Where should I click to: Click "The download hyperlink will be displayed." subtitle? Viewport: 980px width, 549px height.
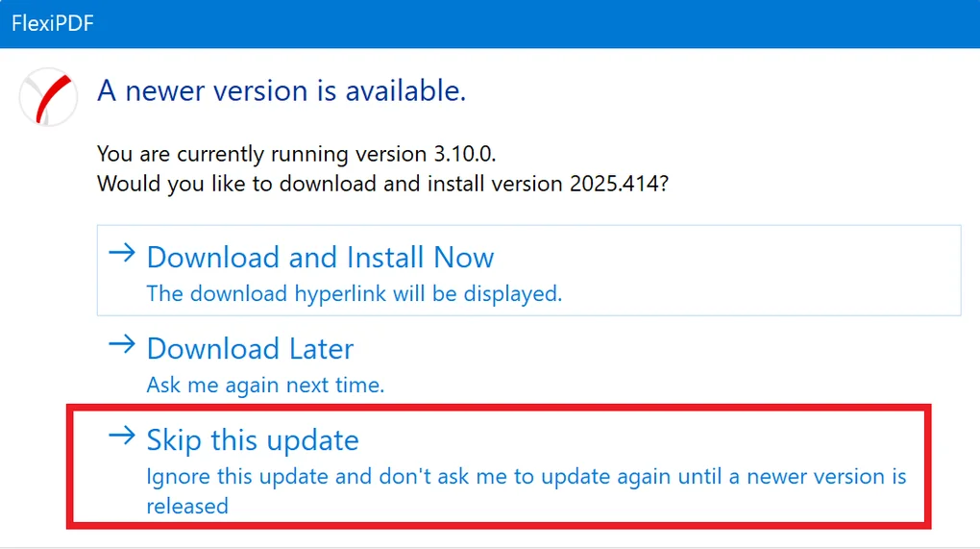354,294
